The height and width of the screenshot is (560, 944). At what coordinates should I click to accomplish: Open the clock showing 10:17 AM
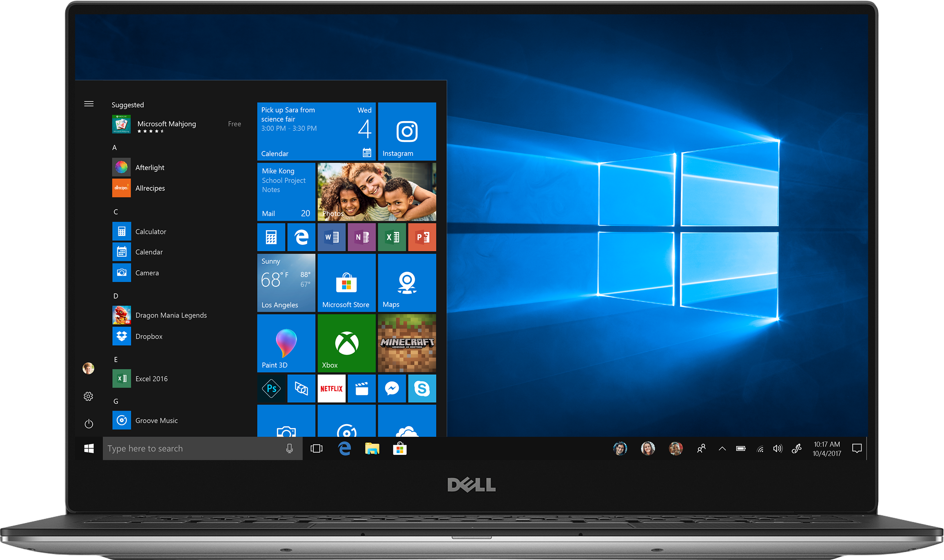point(827,449)
